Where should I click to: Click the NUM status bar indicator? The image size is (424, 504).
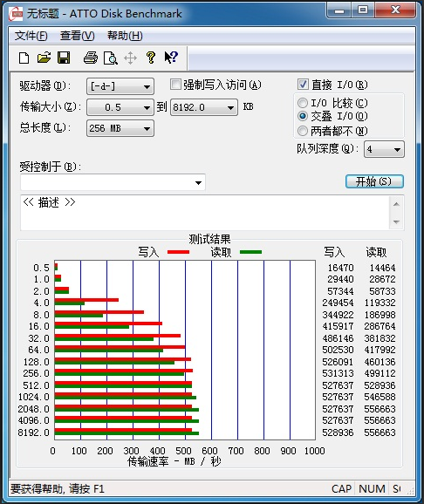(x=372, y=489)
